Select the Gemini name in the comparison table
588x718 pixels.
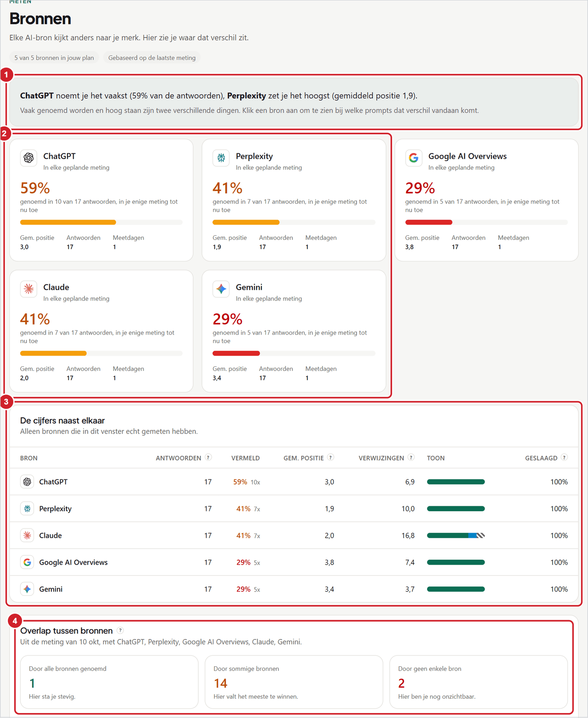click(x=51, y=589)
